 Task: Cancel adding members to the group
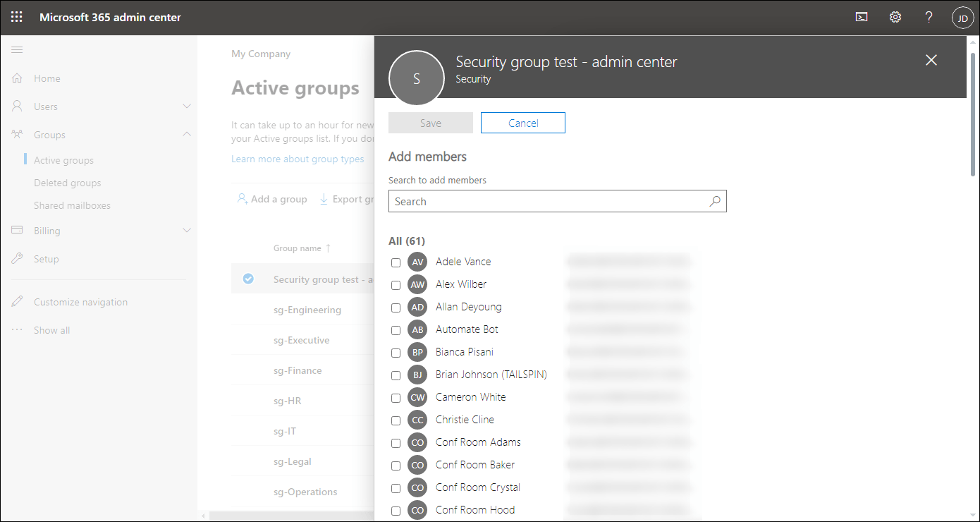522,122
